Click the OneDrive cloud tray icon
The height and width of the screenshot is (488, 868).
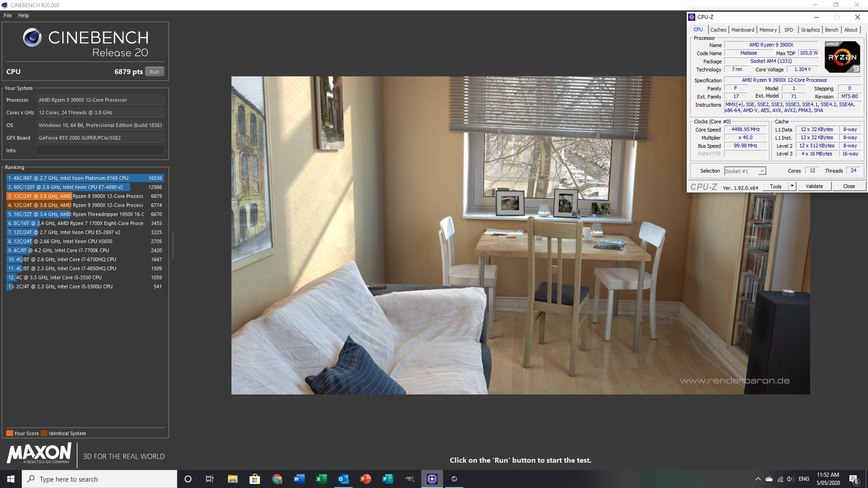(769, 479)
